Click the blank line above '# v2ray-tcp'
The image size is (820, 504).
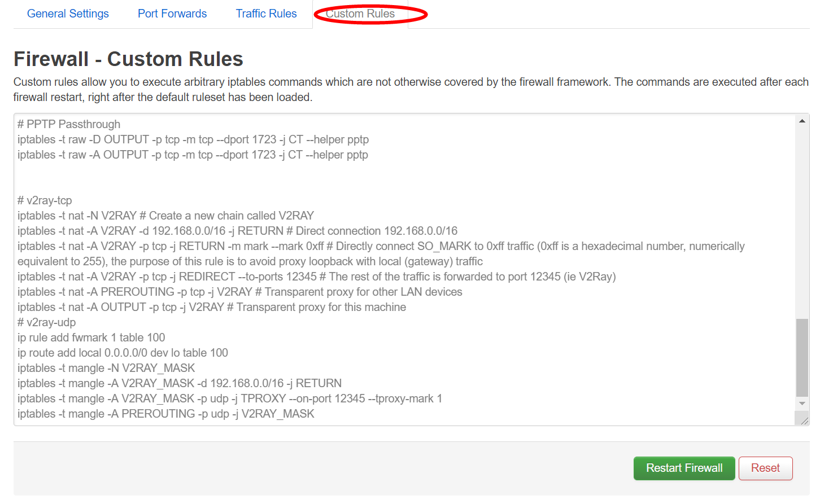point(405,185)
